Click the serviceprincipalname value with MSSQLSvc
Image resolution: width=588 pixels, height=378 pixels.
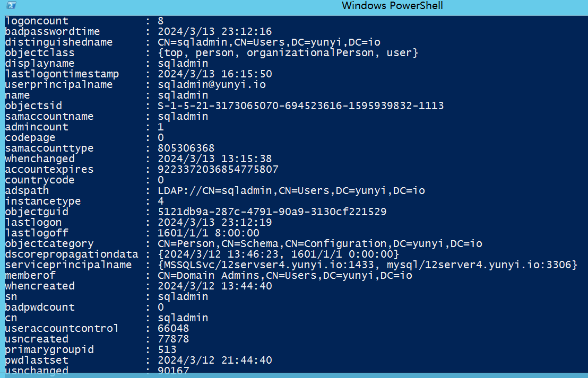tap(367, 265)
